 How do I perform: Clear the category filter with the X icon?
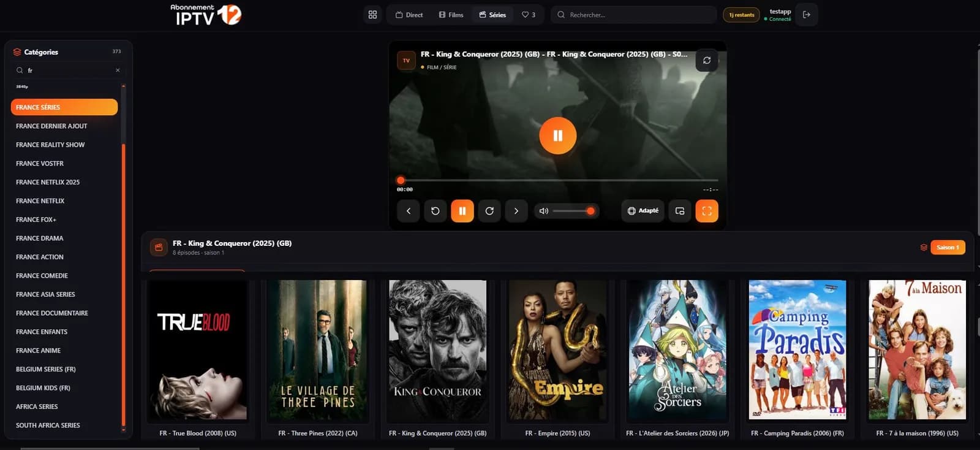coord(118,71)
